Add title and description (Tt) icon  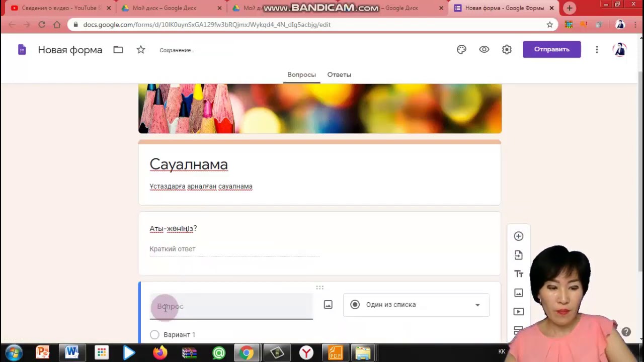(519, 274)
